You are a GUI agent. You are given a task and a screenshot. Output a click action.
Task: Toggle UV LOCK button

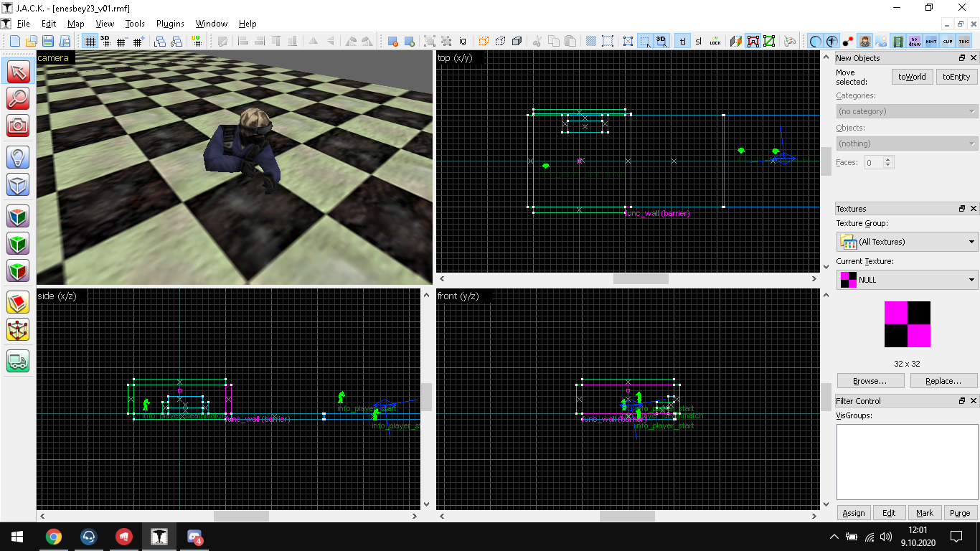[x=715, y=41]
